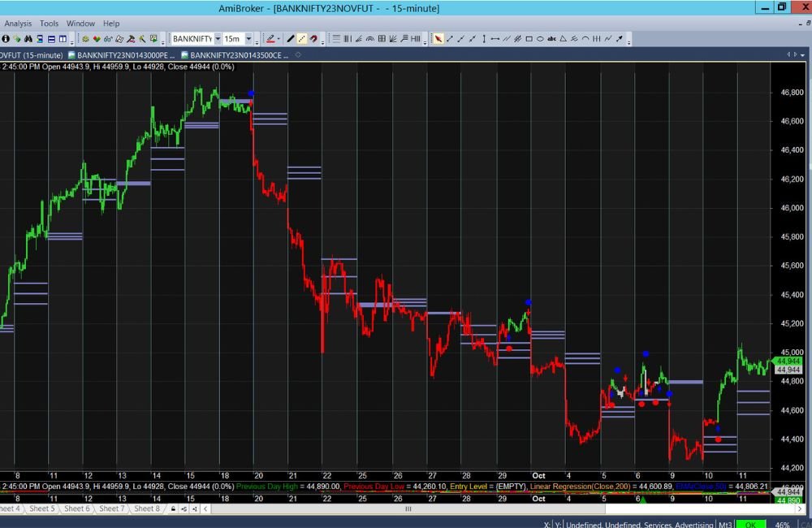Screen dimensions: 812x528
Task: Click the red-green hearts favorites icon
Action: (97, 39)
